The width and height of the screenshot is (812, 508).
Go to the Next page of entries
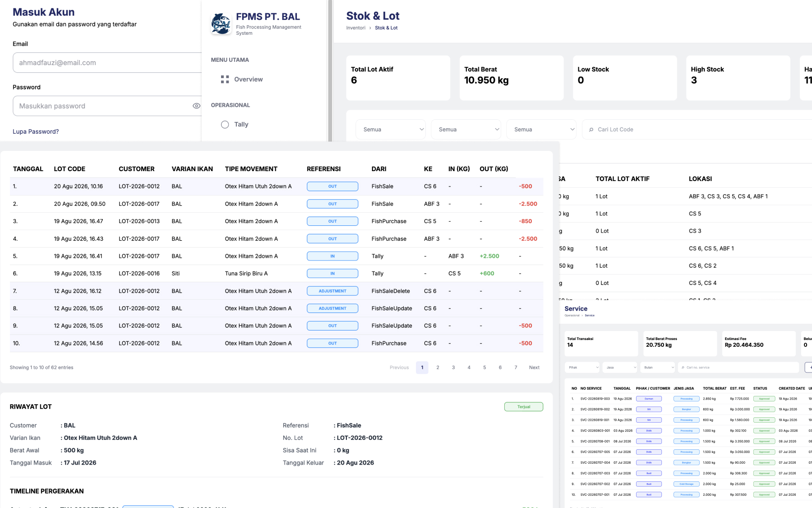pyautogui.click(x=534, y=368)
